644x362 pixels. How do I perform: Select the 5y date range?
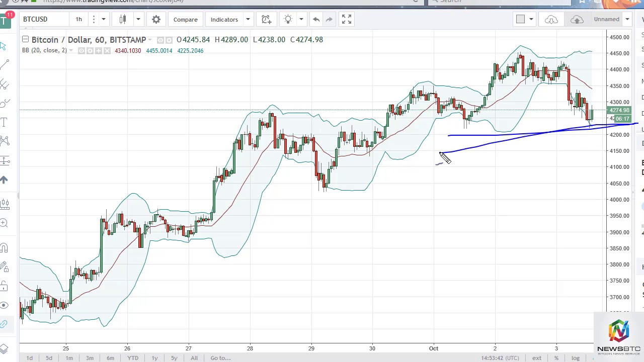pos(174,358)
